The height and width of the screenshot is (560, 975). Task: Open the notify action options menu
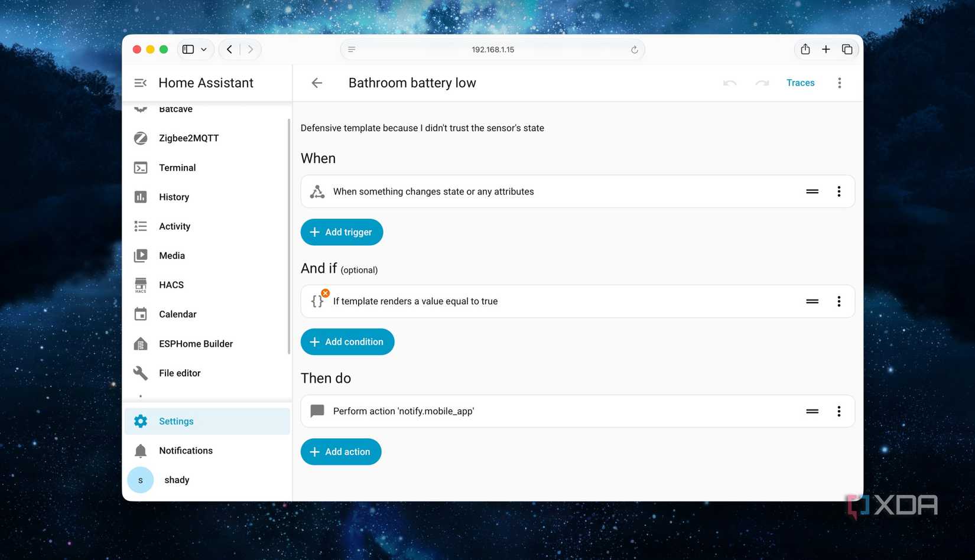(x=839, y=411)
